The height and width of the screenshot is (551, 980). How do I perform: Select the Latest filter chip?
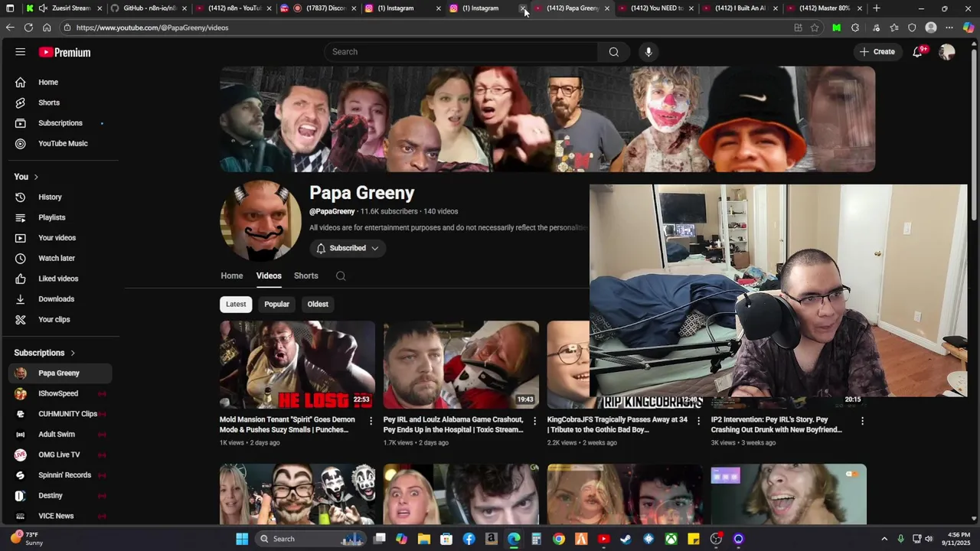point(236,304)
